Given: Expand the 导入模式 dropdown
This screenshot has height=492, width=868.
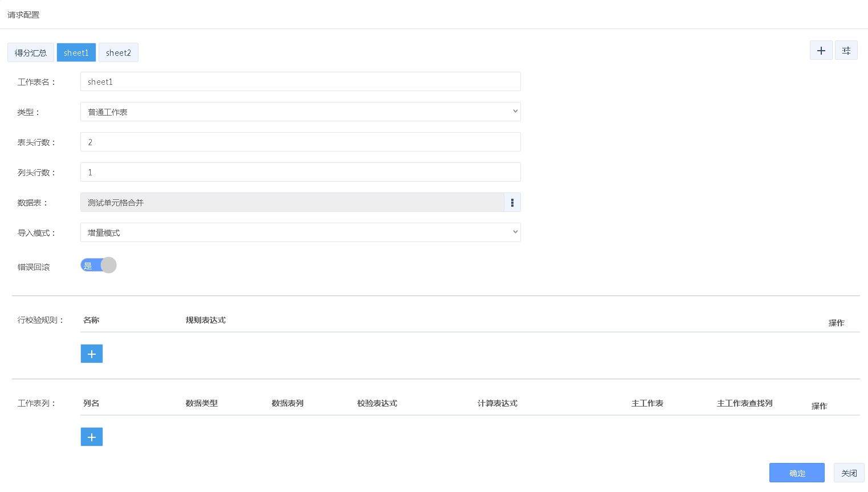Looking at the screenshot, I should tap(300, 232).
